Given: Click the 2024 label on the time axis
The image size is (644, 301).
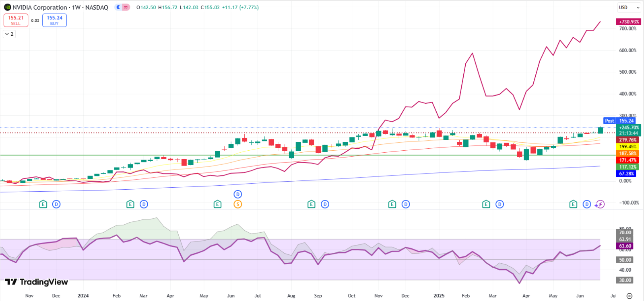Looking at the screenshot, I should (x=83, y=296).
